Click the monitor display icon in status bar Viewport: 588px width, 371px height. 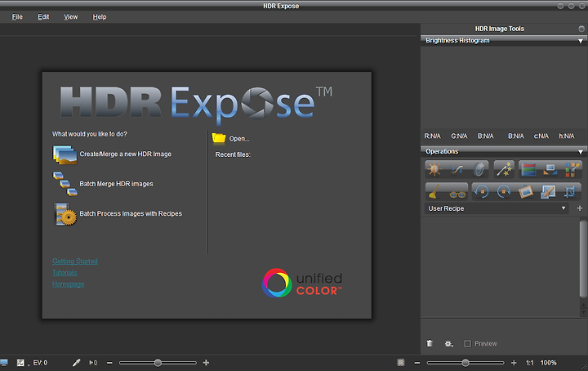[4, 363]
